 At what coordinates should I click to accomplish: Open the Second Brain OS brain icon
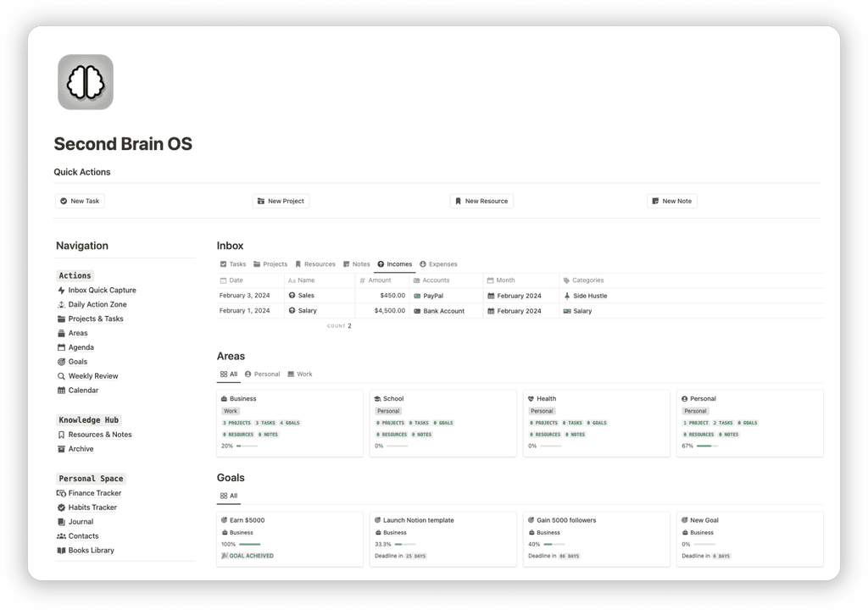[x=85, y=81]
